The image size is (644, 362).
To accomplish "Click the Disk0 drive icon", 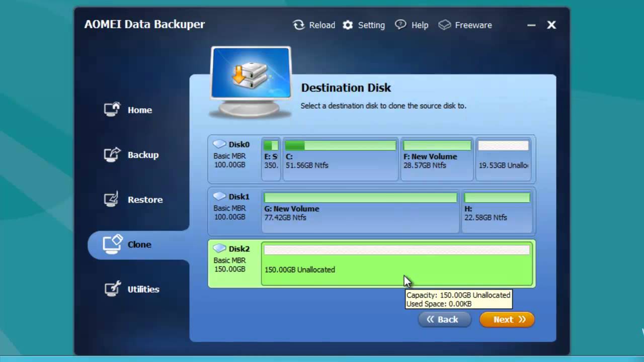I will pyautogui.click(x=219, y=144).
